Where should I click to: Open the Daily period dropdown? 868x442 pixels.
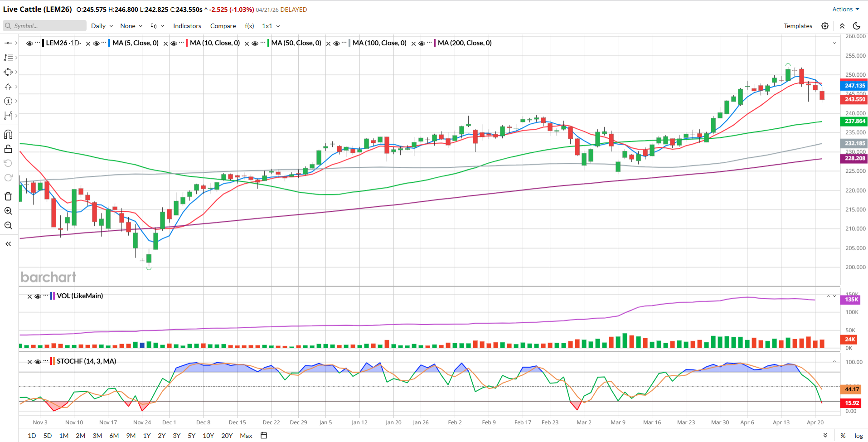102,26
